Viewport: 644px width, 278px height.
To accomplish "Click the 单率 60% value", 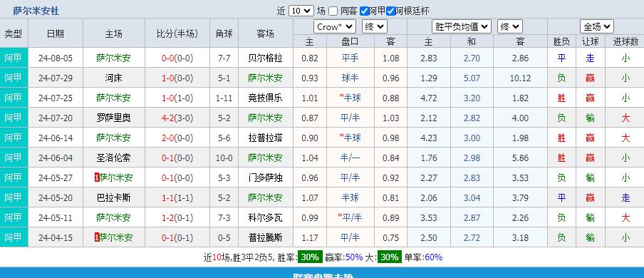I will click(x=433, y=257).
